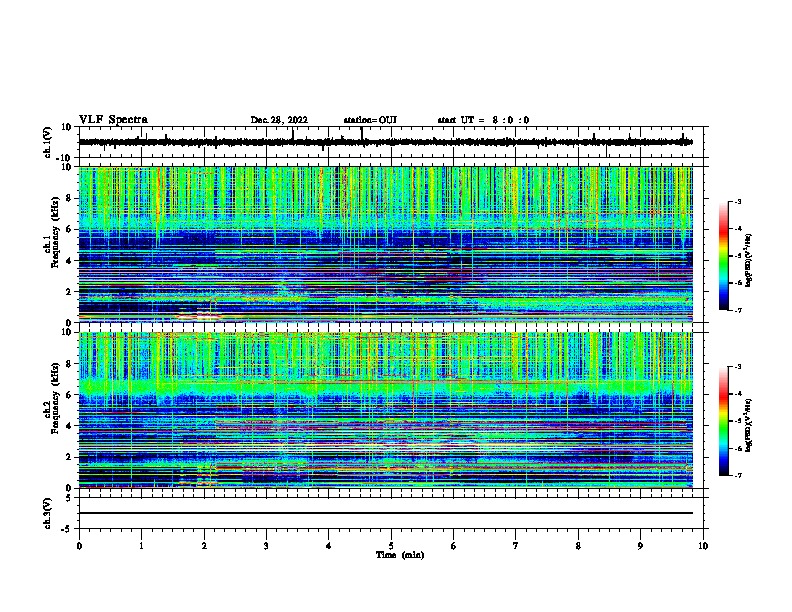Click the '6' kHz tick on ch.1 axis
This screenshot has height=612, width=792.
click(x=70, y=229)
